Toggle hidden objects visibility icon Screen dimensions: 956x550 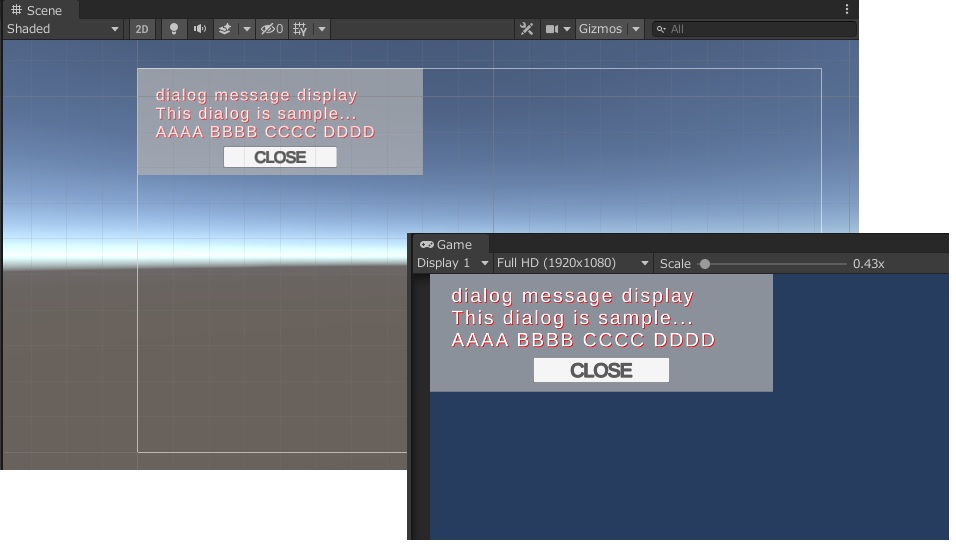coord(271,29)
